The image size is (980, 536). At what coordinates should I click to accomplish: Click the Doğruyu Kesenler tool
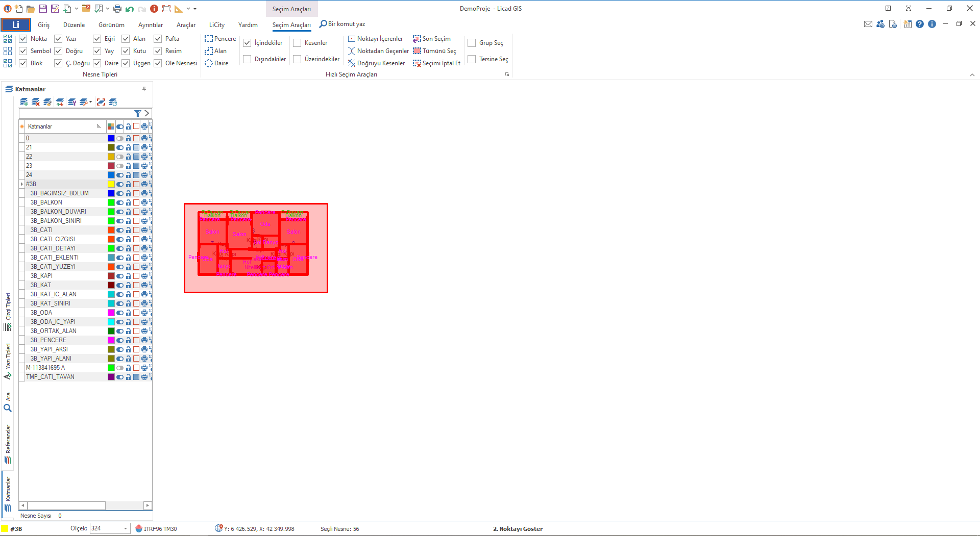click(x=377, y=63)
